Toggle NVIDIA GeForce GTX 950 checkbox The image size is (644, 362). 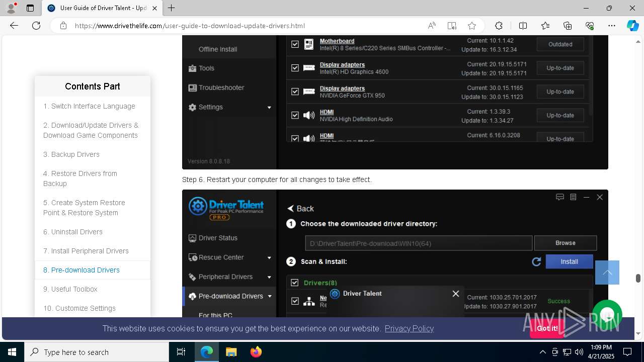tap(295, 92)
